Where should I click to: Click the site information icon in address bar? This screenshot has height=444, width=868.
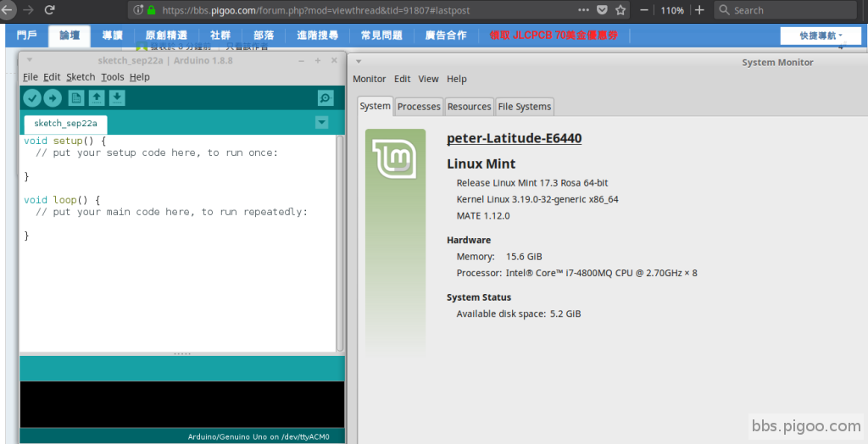click(138, 10)
